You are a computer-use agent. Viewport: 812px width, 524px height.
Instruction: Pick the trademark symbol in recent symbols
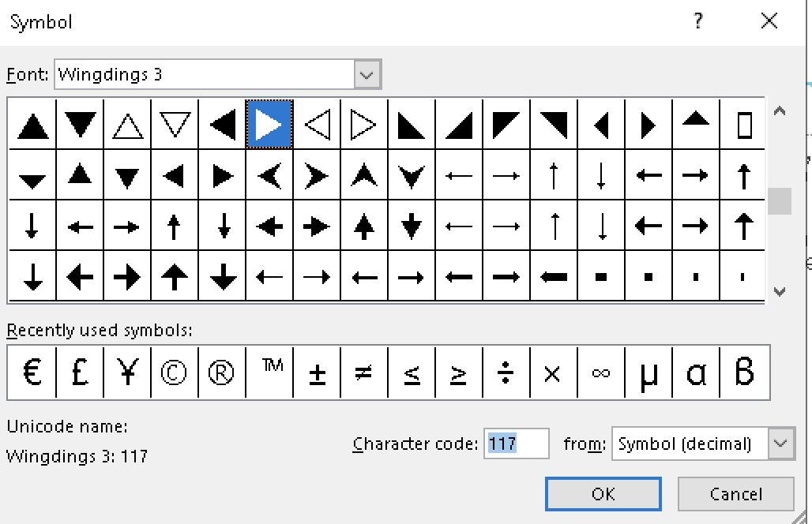click(271, 372)
